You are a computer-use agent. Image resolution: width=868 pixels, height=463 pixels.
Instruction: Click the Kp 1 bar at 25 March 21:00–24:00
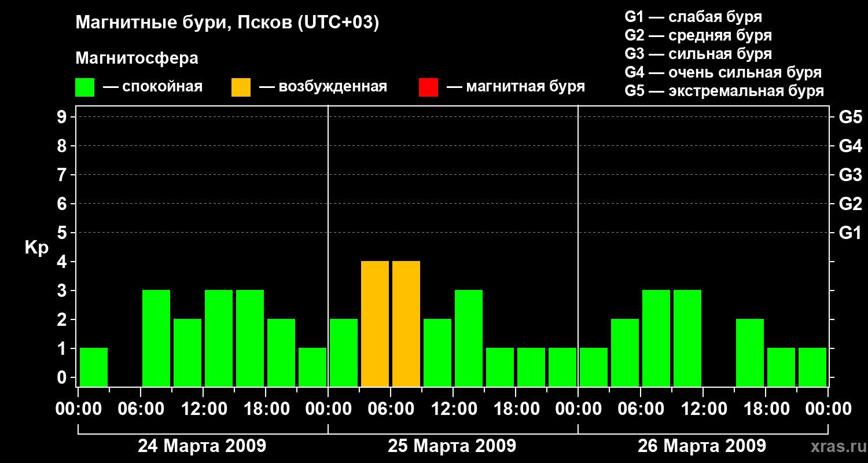(x=562, y=368)
